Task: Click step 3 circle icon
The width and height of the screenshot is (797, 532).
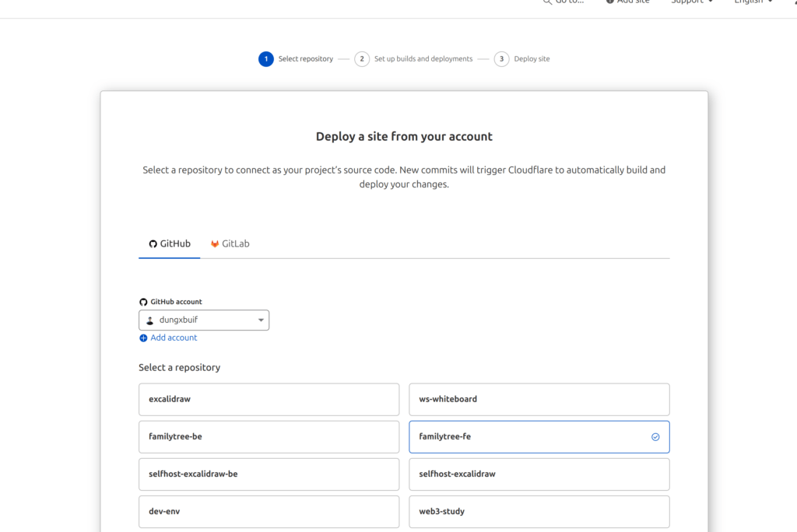Action: click(502, 59)
